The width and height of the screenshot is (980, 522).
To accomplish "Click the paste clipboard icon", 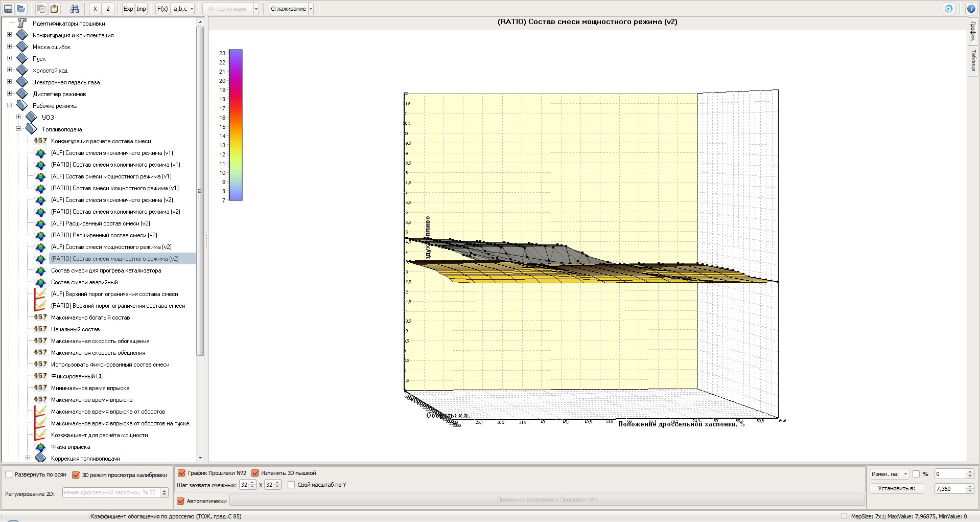I will [54, 9].
